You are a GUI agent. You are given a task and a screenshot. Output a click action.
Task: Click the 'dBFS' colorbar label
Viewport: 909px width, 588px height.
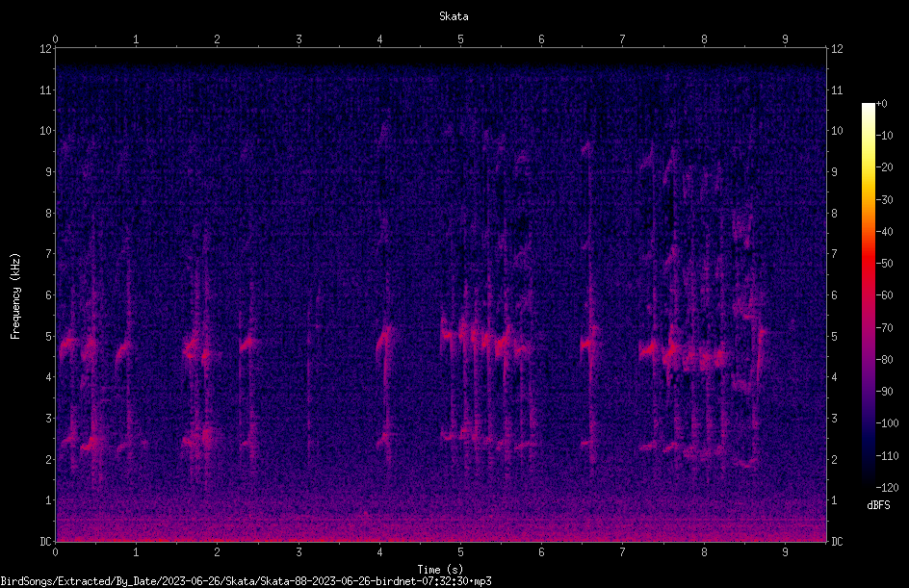coord(878,505)
